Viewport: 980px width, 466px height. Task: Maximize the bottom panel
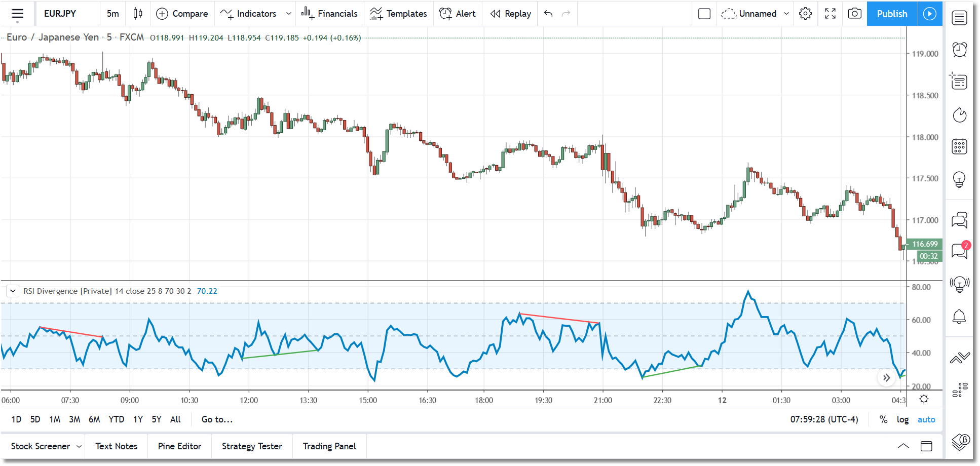coord(926,446)
